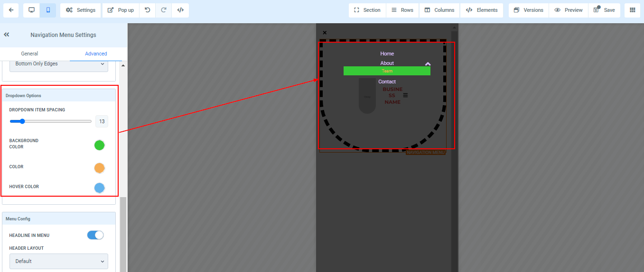
Task: Open the Bottom Only Edges dropdown
Action: pyautogui.click(x=59, y=64)
